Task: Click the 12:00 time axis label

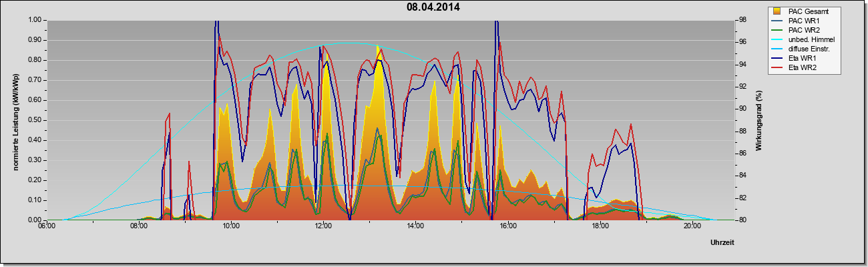Action: coord(323,226)
